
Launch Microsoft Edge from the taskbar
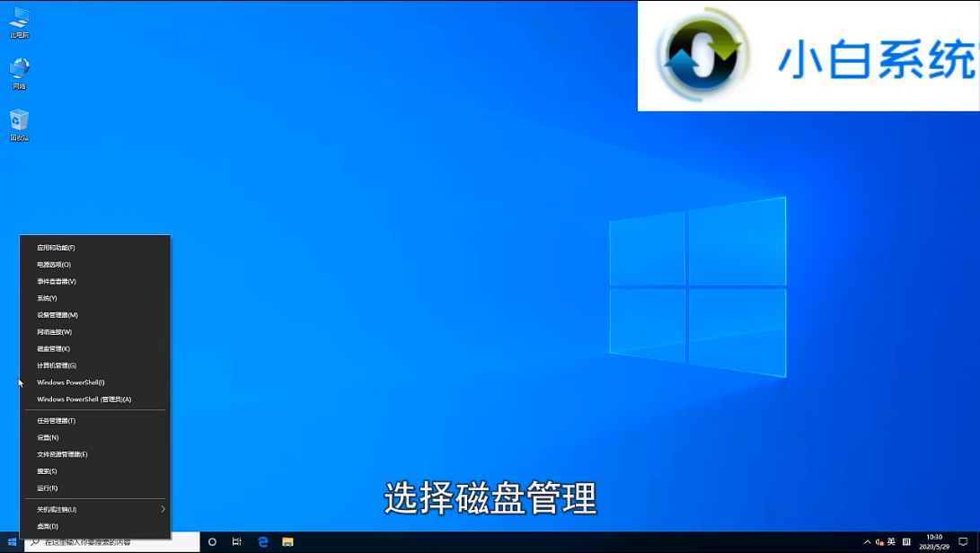tap(261, 542)
